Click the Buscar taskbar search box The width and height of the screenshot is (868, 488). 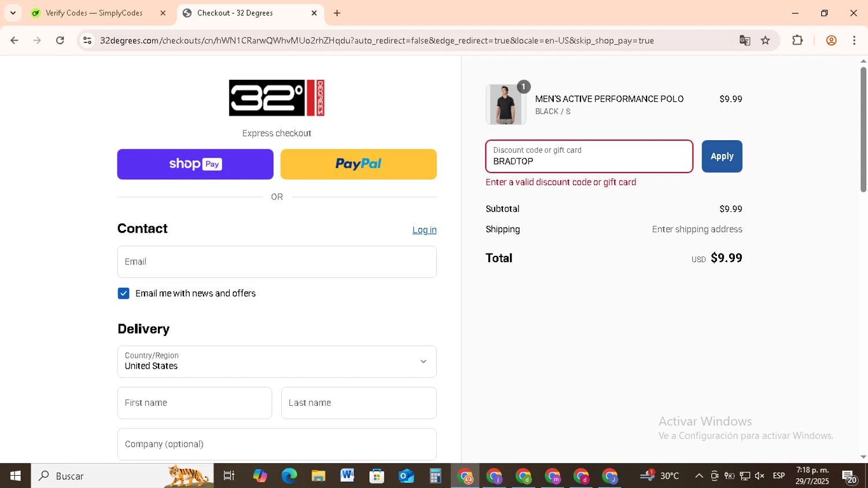122,476
